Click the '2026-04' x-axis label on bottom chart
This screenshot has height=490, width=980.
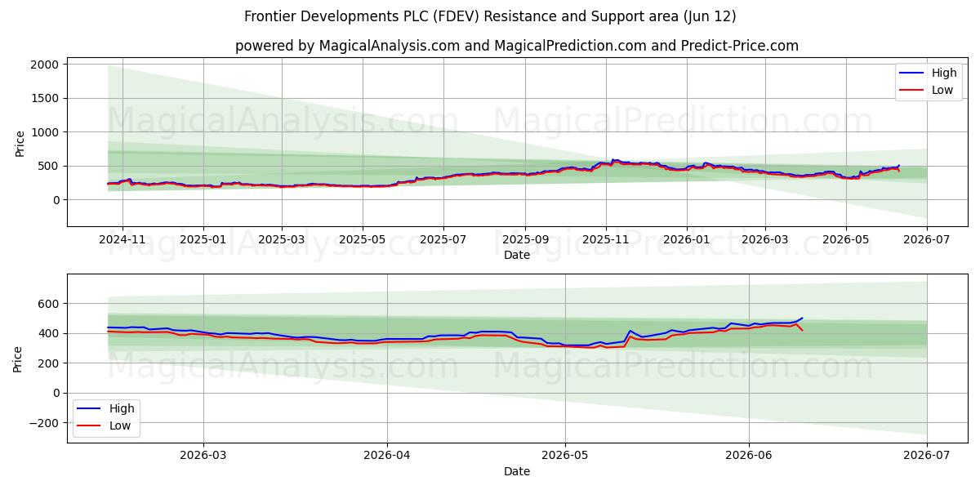[386, 456]
